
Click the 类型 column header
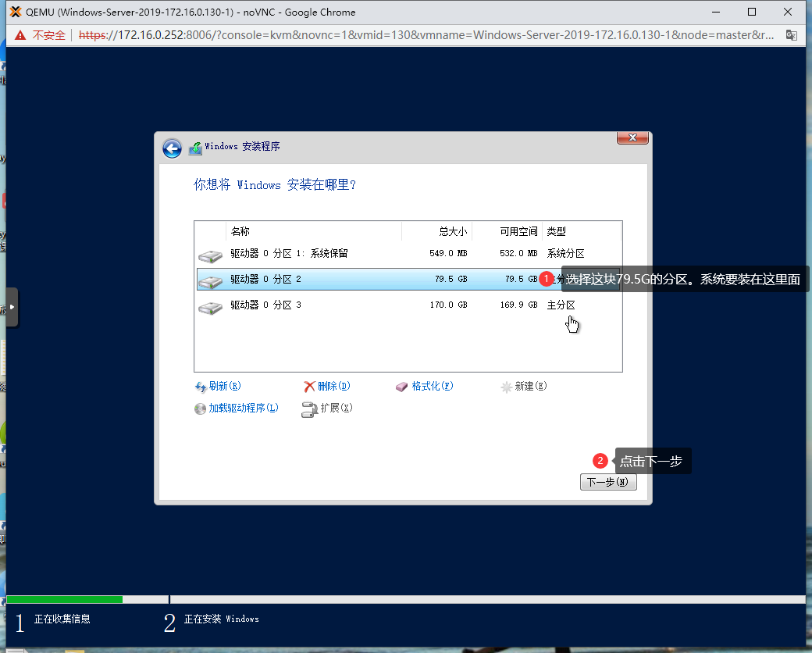pyautogui.click(x=581, y=231)
